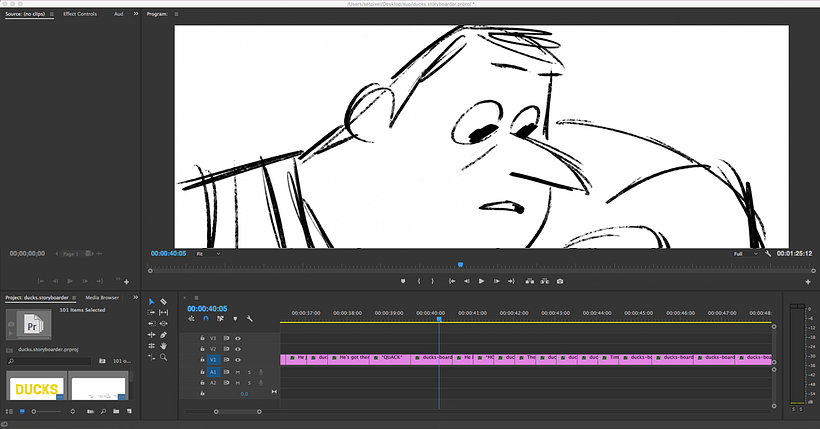Viewport: 820px width, 429px height.
Task: Switch to the Media Browser tab
Action: pos(101,297)
